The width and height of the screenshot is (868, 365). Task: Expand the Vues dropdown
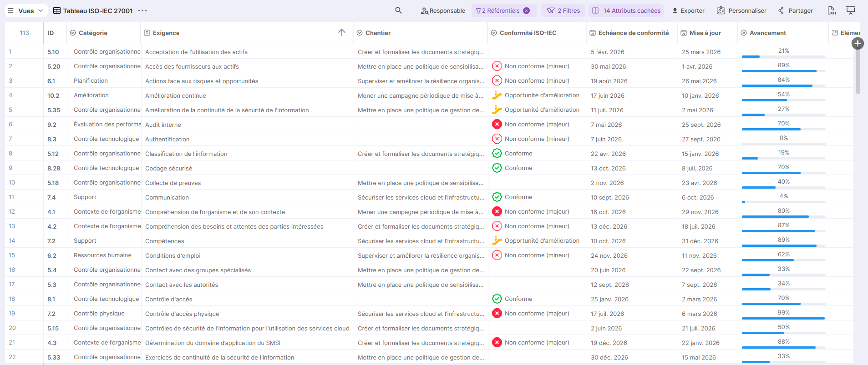pyautogui.click(x=26, y=10)
